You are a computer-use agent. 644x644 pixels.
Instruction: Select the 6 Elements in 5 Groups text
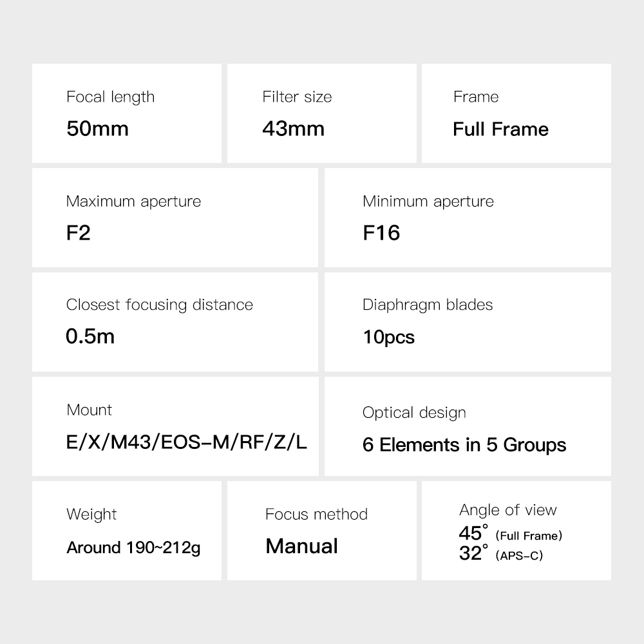pyautogui.click(x=464, y=445)
